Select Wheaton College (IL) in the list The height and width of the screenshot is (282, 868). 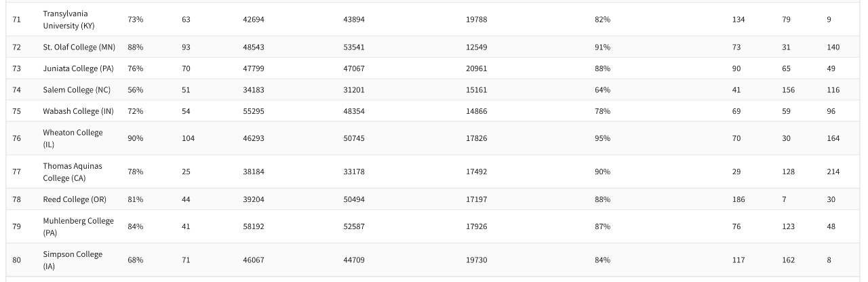[x=73, y=138]
